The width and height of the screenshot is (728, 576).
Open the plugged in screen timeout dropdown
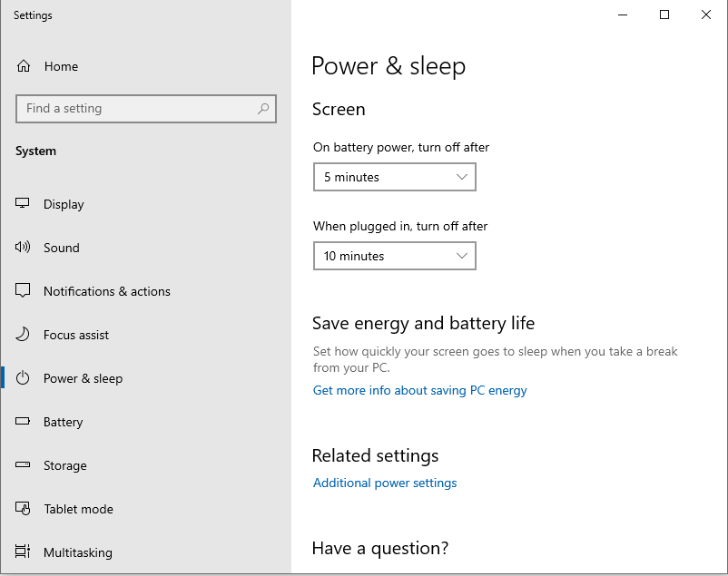395,256
